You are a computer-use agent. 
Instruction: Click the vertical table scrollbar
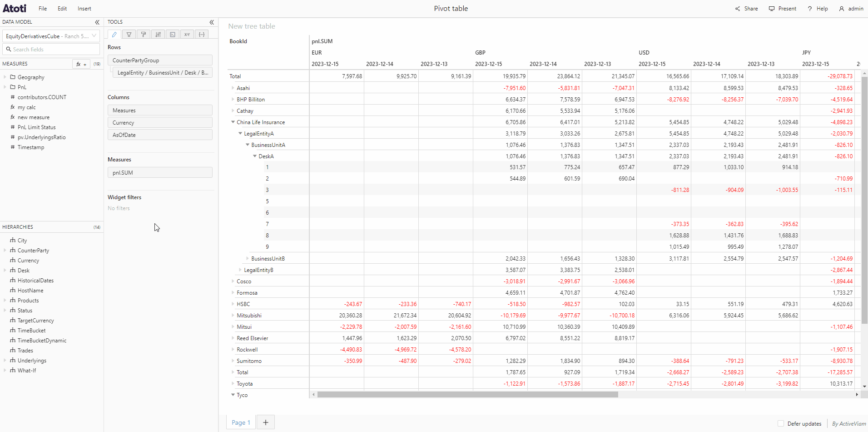[x=864, y=200]
